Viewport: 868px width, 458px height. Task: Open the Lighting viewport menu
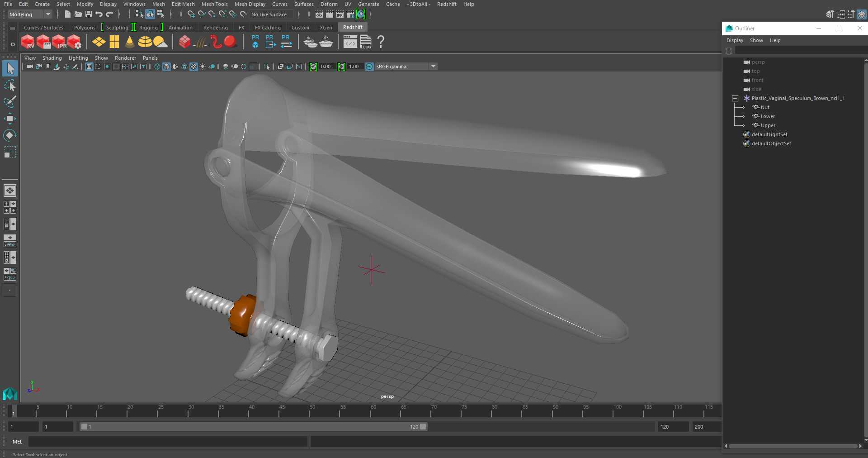[78, 58]
